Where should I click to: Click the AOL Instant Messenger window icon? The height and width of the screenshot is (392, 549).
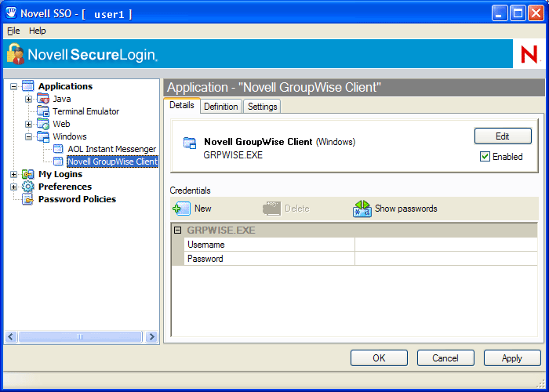pyautogui.click(x=58, y=149)
